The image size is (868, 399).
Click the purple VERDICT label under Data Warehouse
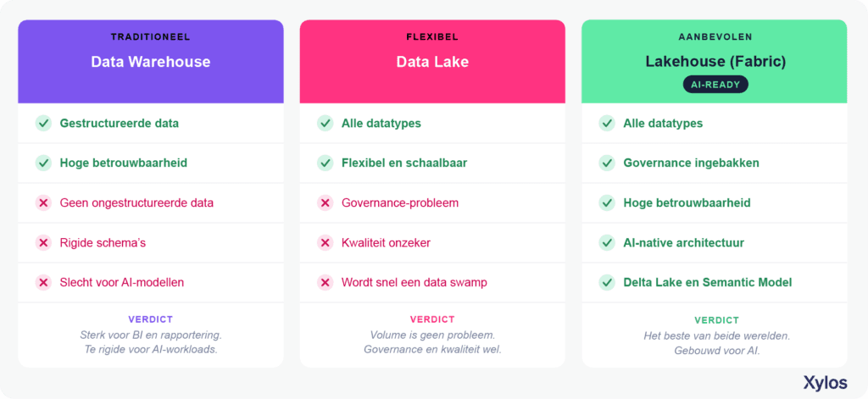151,319
